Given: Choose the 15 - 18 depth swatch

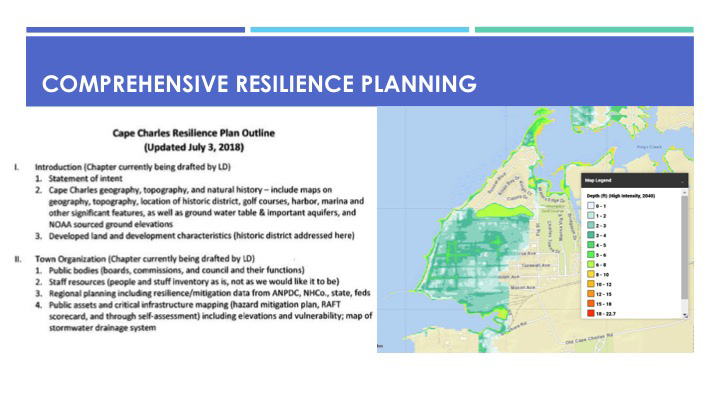Looking at the screenshot, I should tap(591, 302).
